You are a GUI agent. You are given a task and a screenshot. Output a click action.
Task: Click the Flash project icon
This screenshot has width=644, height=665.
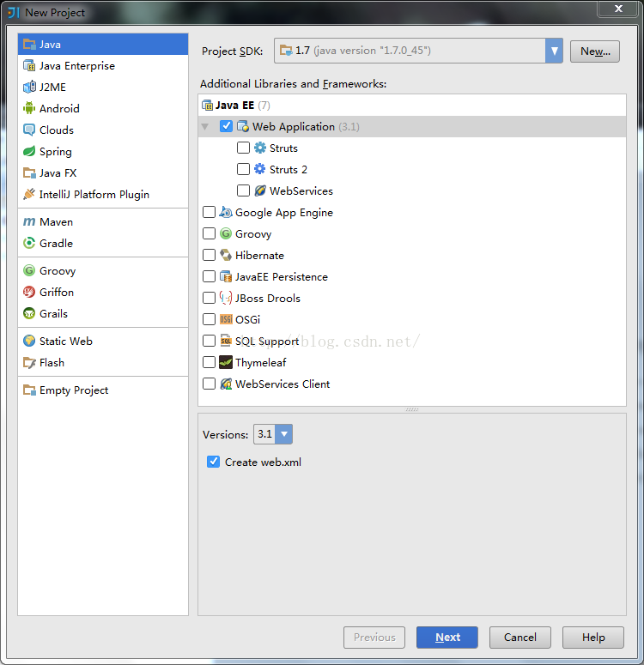(29, 363)
